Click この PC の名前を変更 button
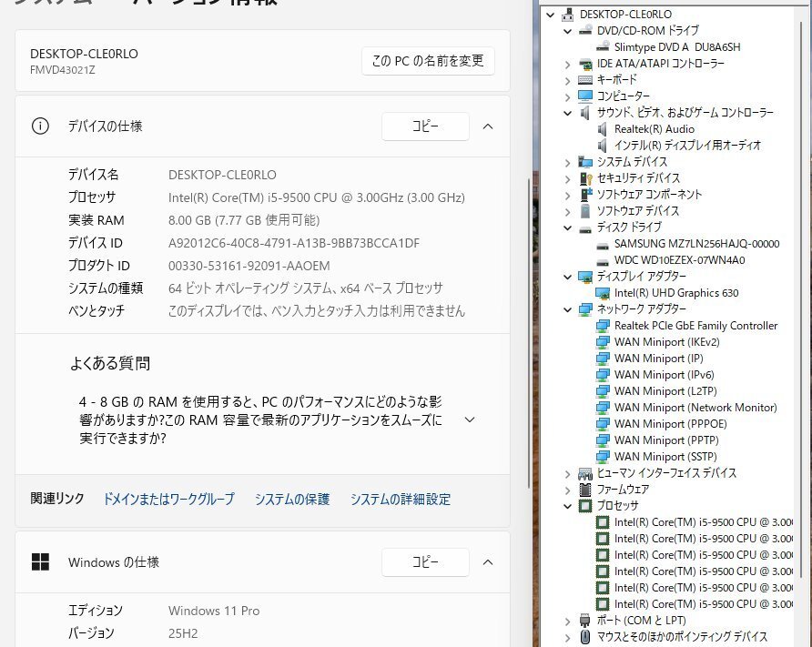 pyautogui.click(x=428, y=62)
